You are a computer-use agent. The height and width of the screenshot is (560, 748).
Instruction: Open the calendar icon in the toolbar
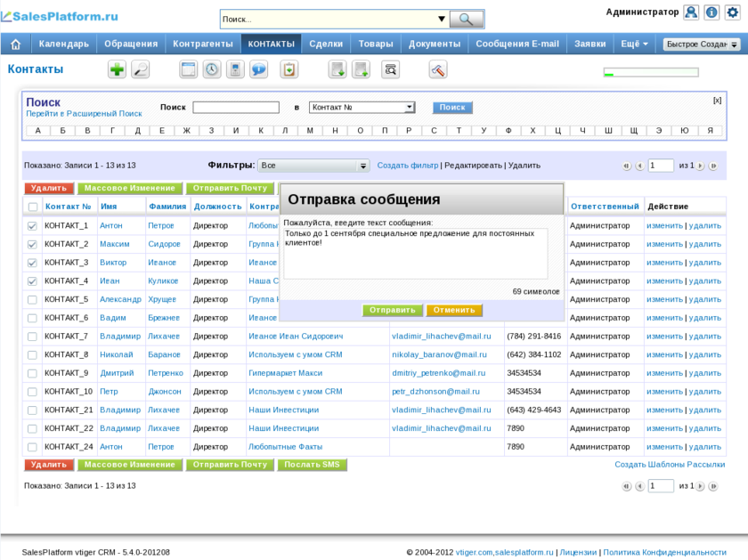(188, 69)
